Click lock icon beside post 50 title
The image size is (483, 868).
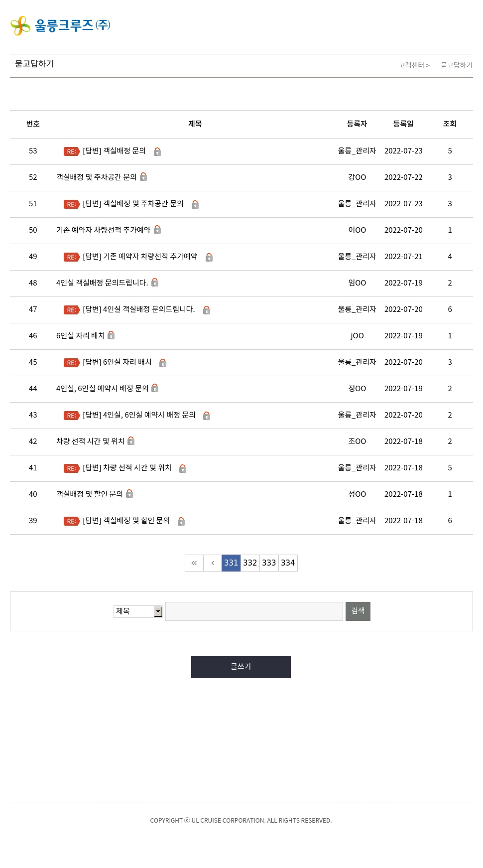pyautogui.click(x=157, y=230)
